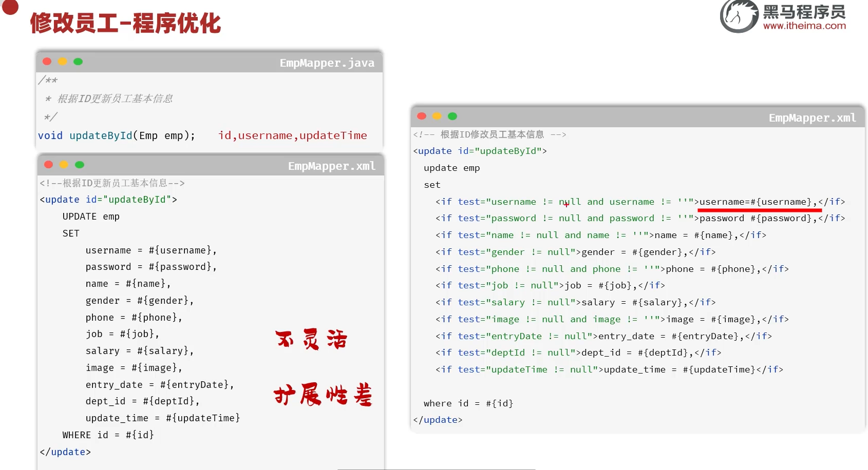Click 'username = #{username},' line
The image size is (868, 470).
tap(151, 250)
